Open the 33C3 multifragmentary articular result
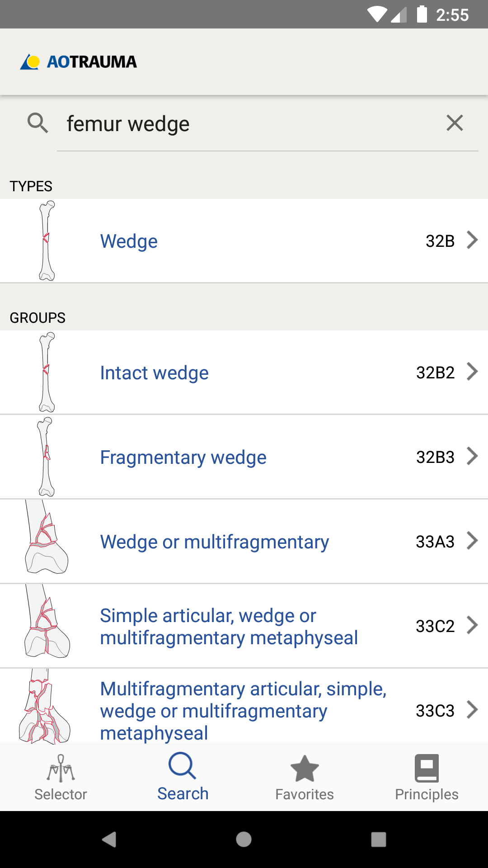488x868 pixels. point(244,706)
